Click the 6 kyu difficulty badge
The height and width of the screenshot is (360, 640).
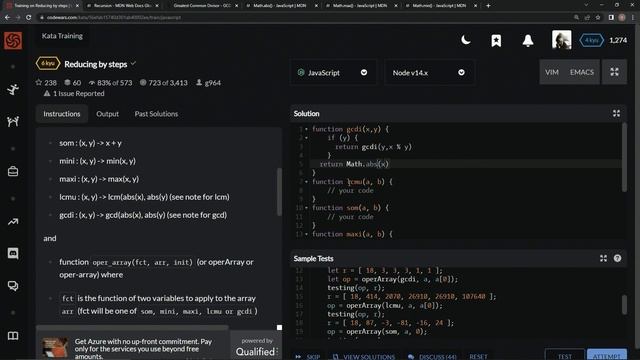pos(48,64)
